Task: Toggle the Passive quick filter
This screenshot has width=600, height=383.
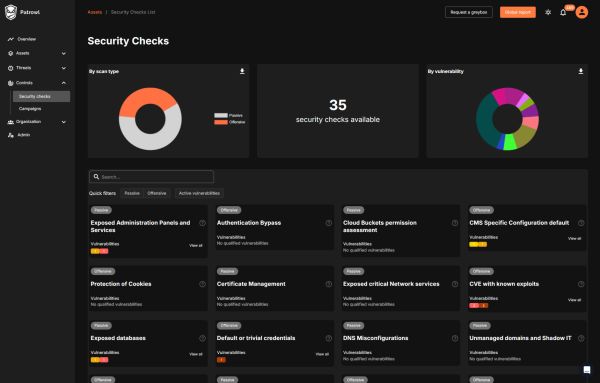Action: (132, 193)
